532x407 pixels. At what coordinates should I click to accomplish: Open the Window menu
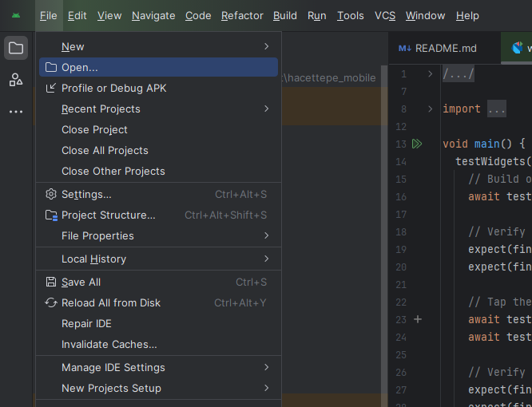426,16
